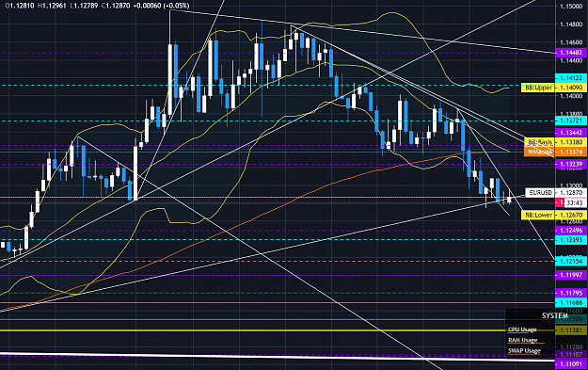This screenshot has width=588, height=370.
Task: Click the close value C1.12870
Action: tap(115, 6)
